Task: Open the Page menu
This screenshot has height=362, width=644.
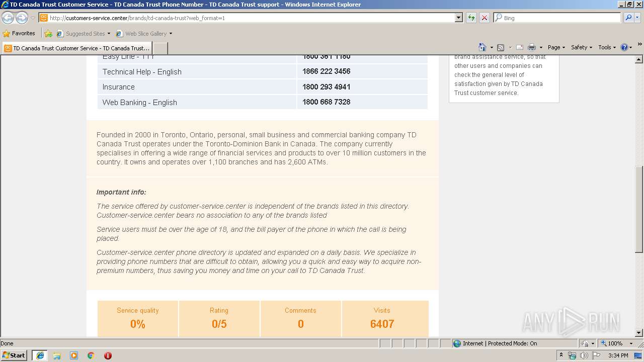Action: pos(556,47)
